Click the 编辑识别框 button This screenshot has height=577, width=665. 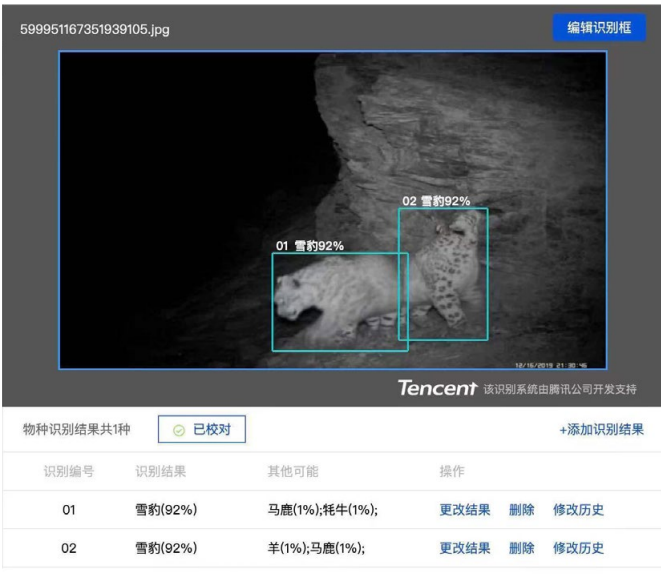(599, 28)
